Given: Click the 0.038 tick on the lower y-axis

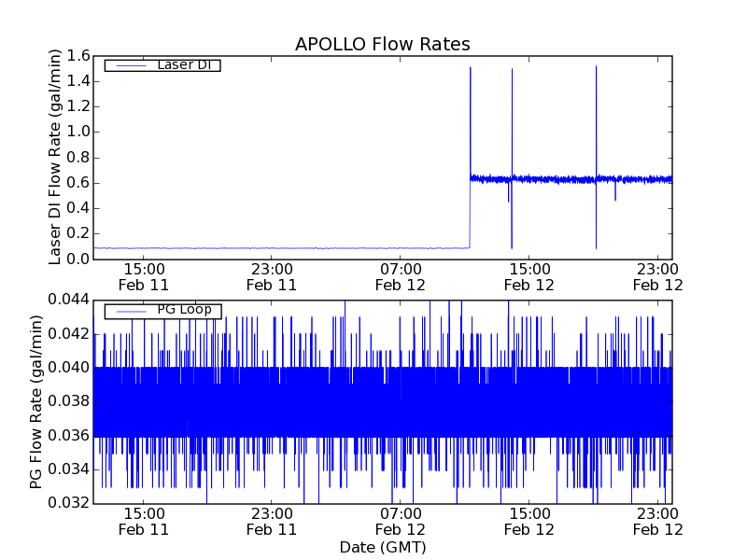Looking at the screenshot, I should pyautogui.click(x=69, y=401).
